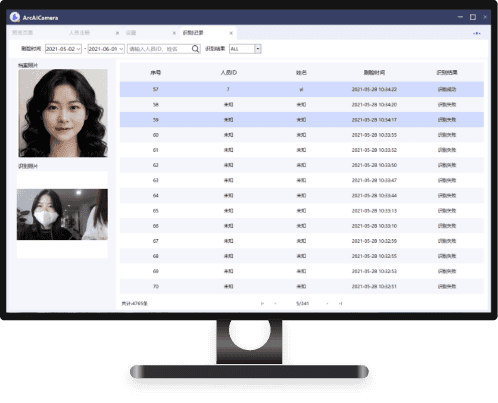
Task: Click the search magnifier icon
Action: 195,49
